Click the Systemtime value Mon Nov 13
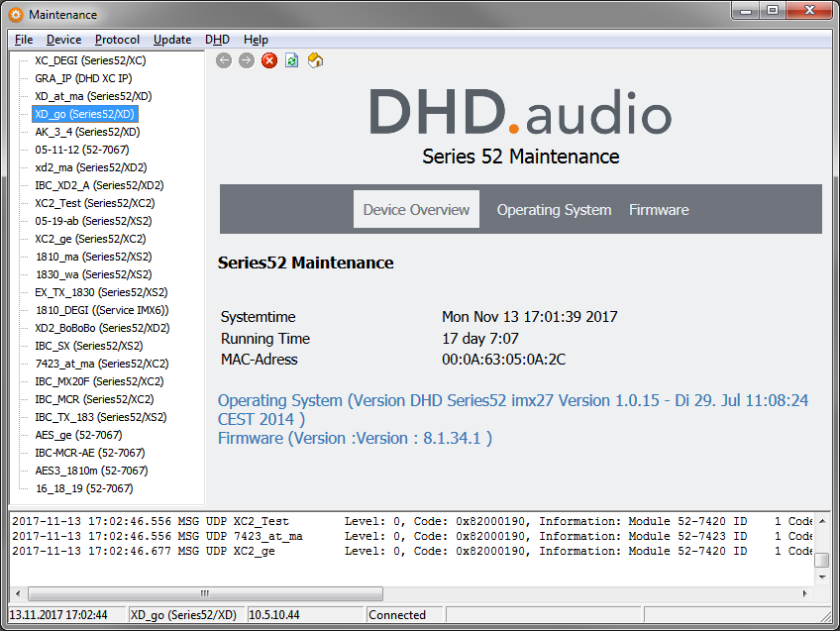840x631 pixels. 529,317
